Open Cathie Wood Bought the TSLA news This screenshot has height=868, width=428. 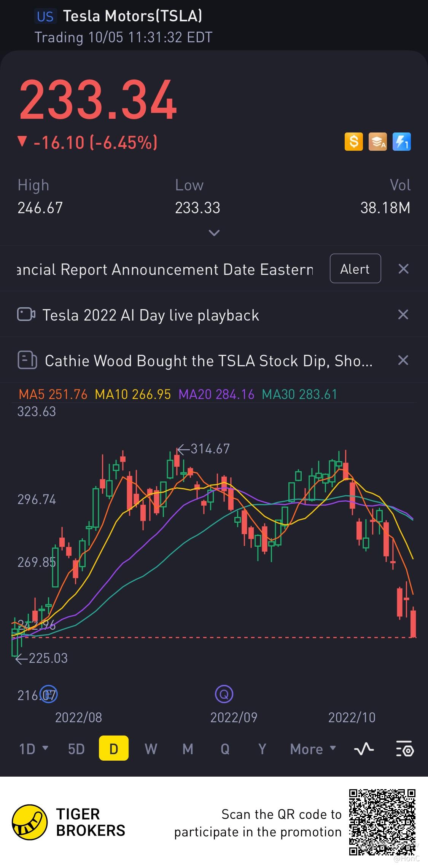(208, 361)
